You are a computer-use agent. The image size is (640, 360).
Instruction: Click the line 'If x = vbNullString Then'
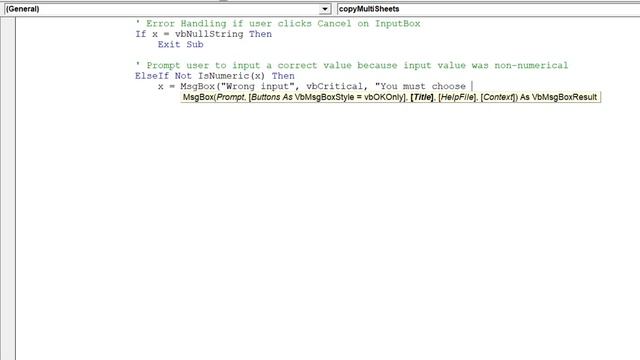(204, 34)
